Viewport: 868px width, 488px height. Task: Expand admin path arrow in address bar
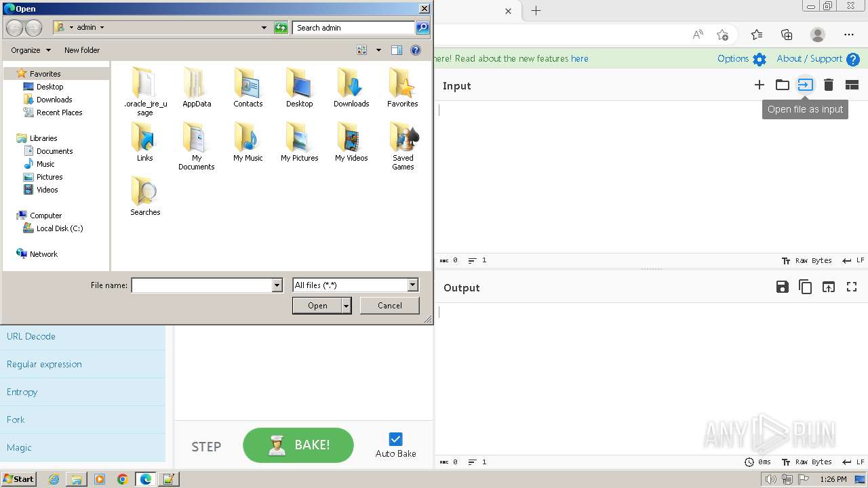102,28
